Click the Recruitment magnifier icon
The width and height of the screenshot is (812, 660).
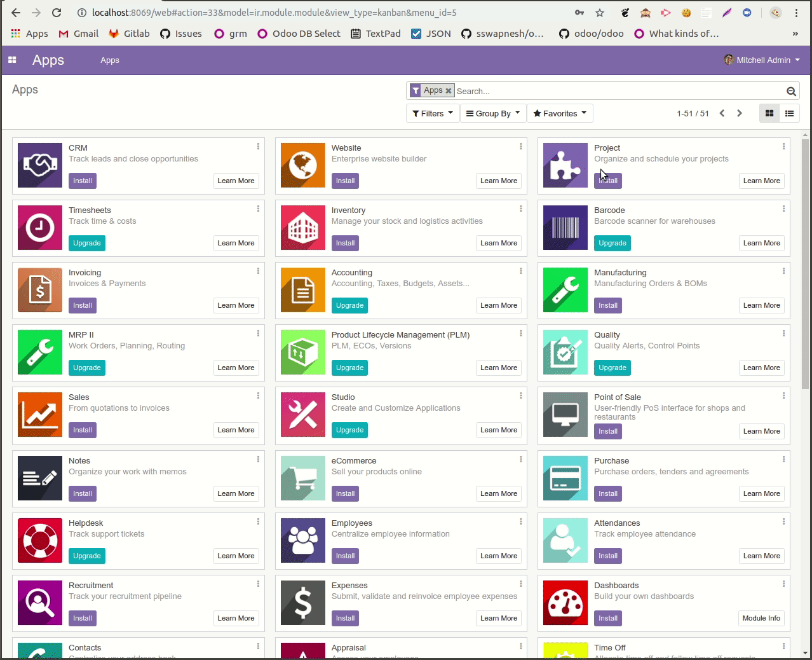click(x=40, y=603)
